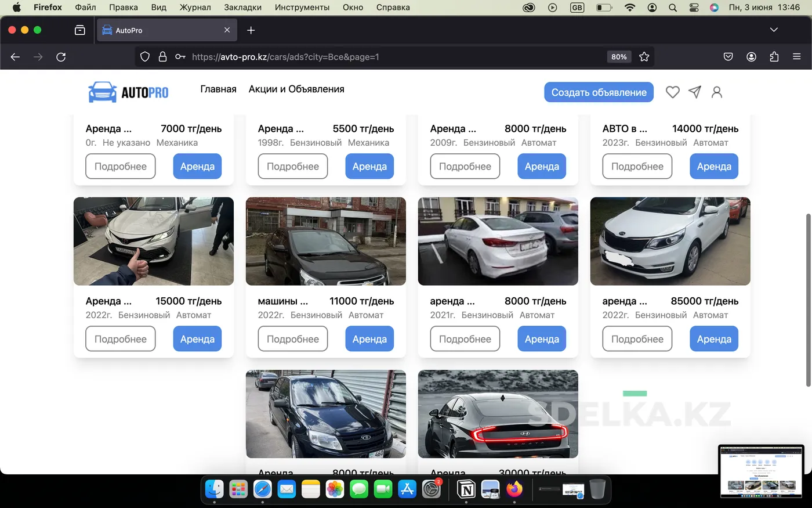Screen dimensions: 812x508
Task: Expand the list all tabs chevron
Action: [x=774, y=30]
